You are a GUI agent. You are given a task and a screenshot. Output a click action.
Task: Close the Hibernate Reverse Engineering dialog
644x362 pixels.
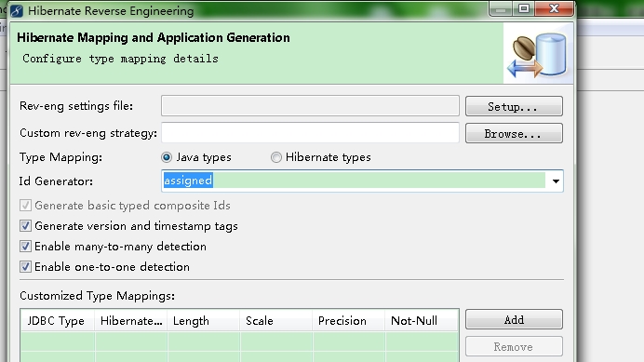pyautogui.click(x=554, y=9)
